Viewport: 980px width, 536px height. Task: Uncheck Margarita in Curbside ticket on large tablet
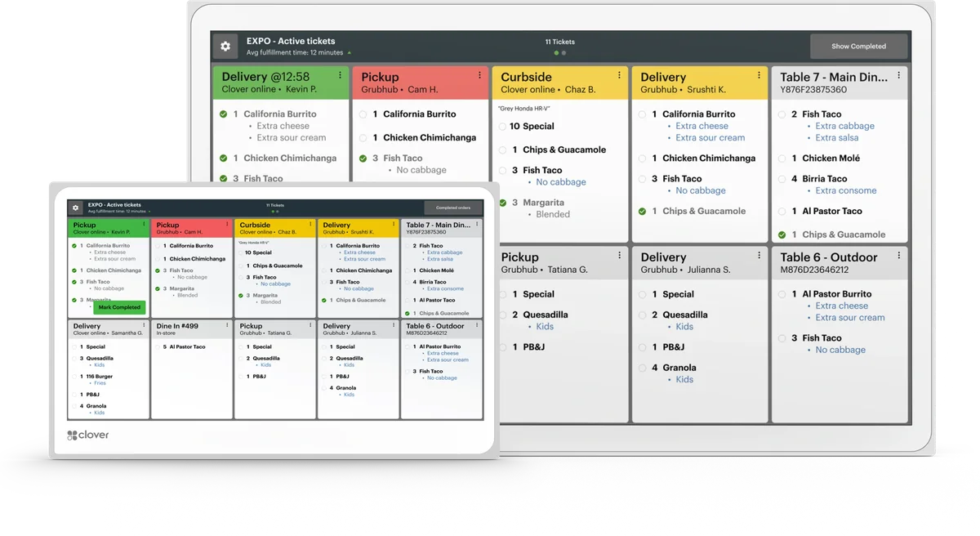(x=502, y=203)
